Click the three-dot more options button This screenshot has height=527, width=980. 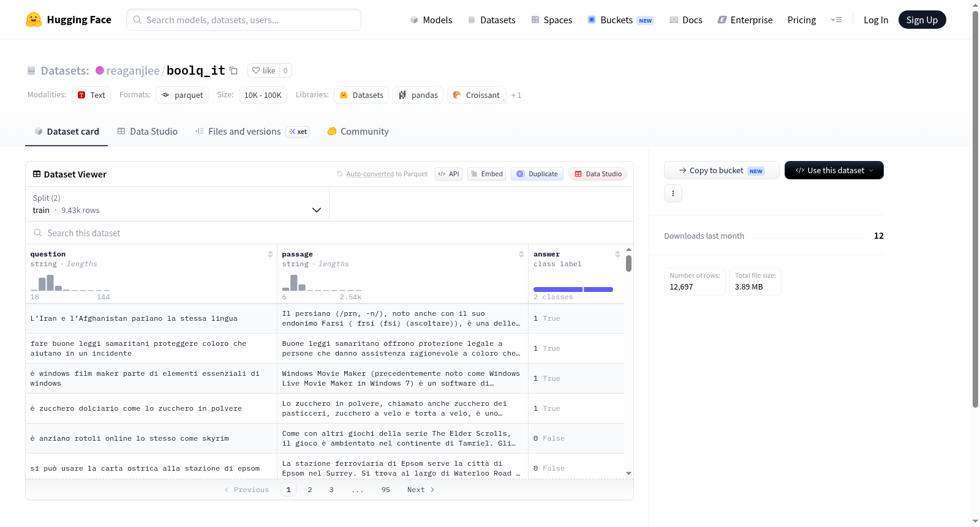click(x=673, y=193)
